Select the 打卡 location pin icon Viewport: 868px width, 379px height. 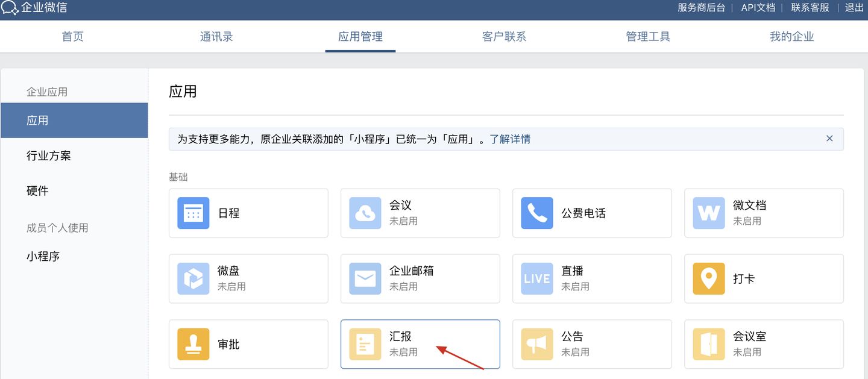coord(709,279)
